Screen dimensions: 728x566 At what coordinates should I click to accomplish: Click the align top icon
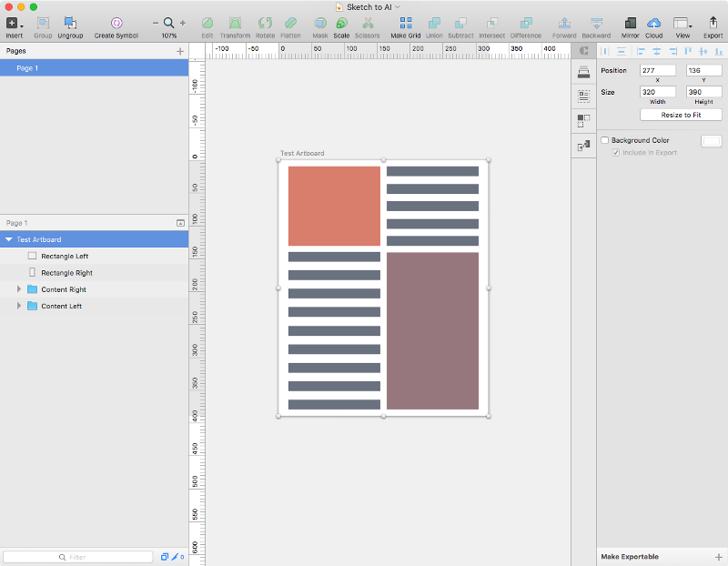pos(688,51)
